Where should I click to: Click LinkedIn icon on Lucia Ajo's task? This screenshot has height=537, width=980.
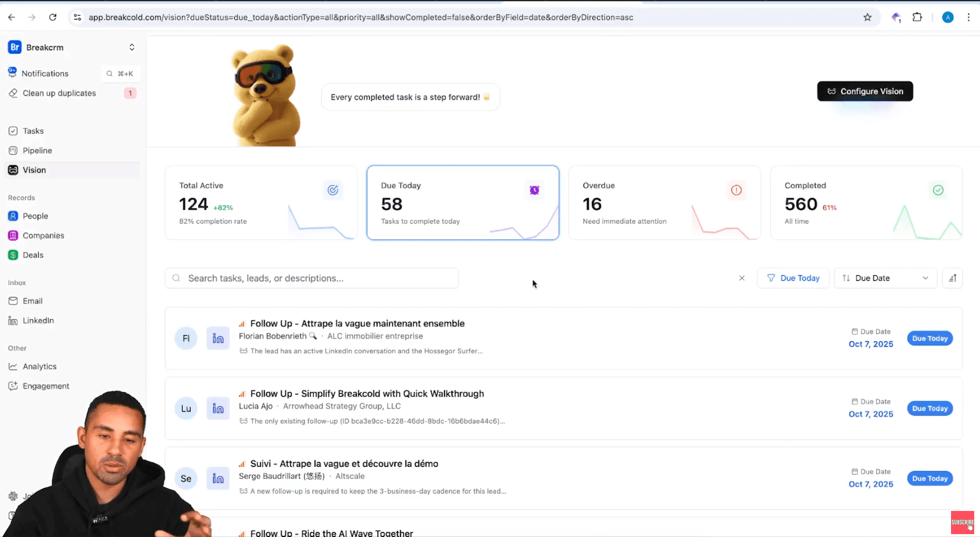tap(218, 408)
